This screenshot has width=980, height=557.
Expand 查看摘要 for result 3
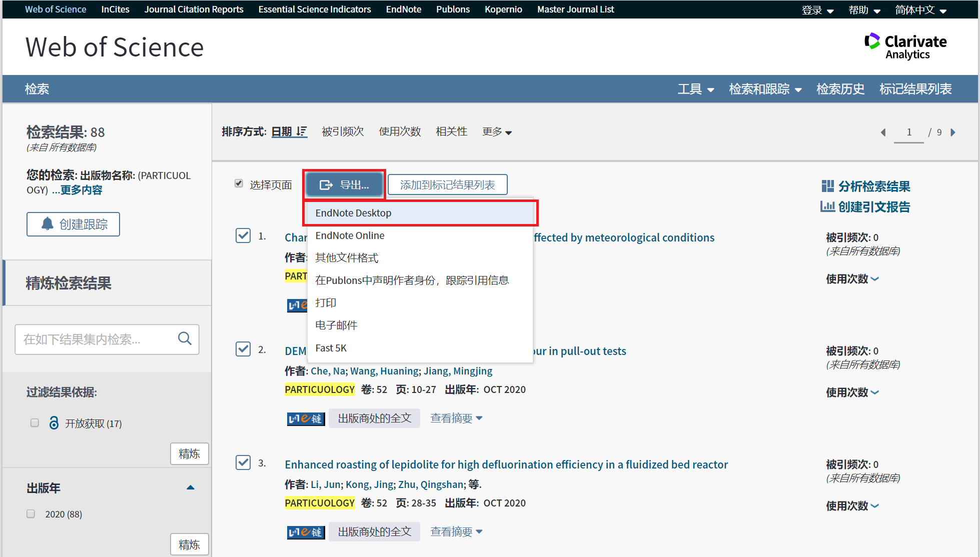(456, 531)
